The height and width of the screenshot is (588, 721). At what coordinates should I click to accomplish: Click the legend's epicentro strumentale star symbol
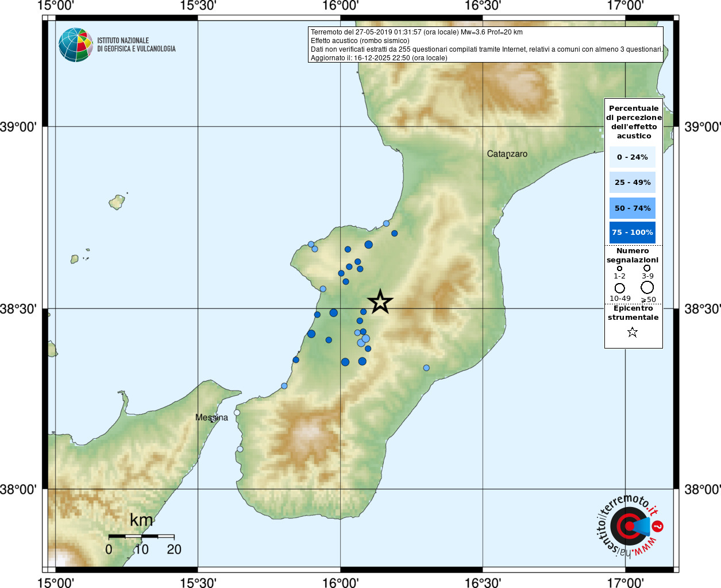click(633, 332)
